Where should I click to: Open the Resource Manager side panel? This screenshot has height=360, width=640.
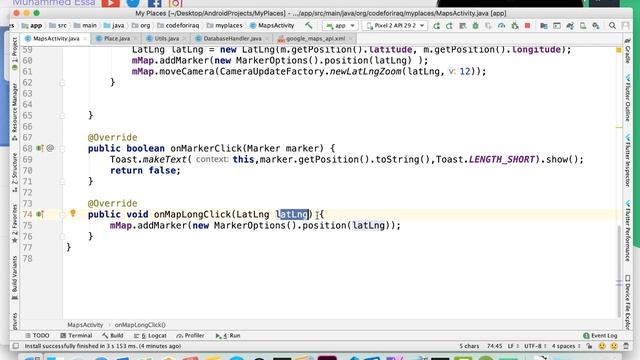point(15,111)
